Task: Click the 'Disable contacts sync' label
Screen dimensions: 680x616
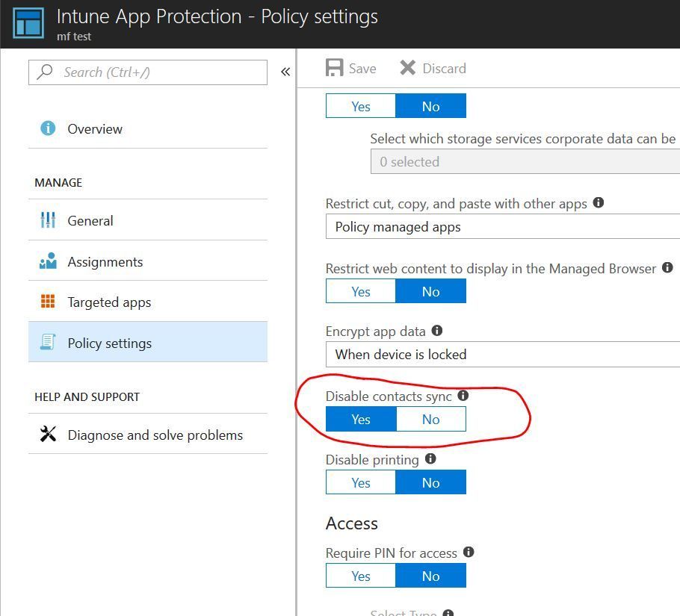Action: tap(389, 396)
